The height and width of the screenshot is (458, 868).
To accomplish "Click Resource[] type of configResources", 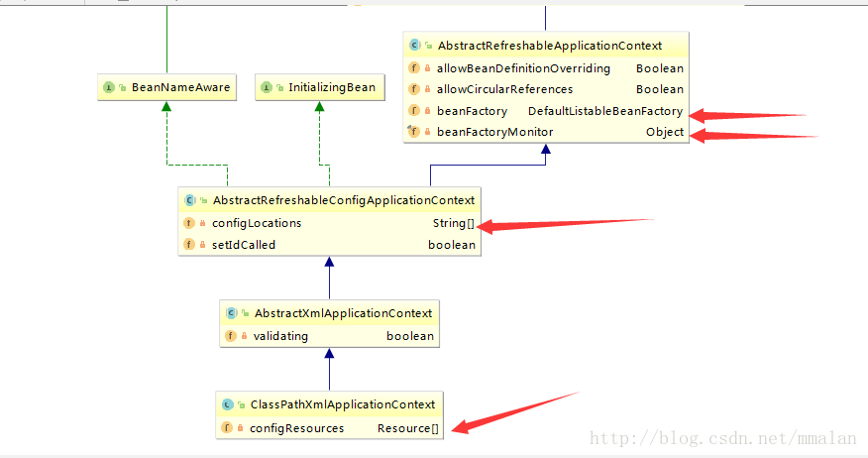I will pyautogui.click(x=408, y=428).
